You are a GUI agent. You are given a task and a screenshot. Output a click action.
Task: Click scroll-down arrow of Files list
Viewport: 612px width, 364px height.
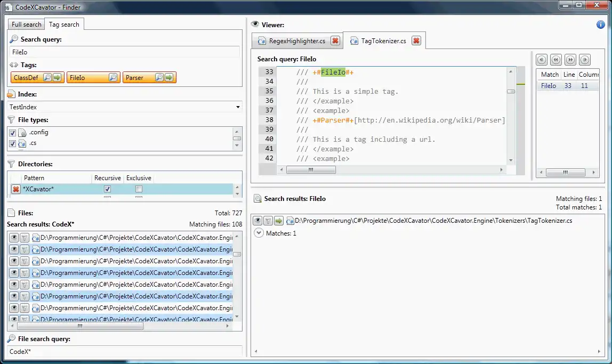237,317
